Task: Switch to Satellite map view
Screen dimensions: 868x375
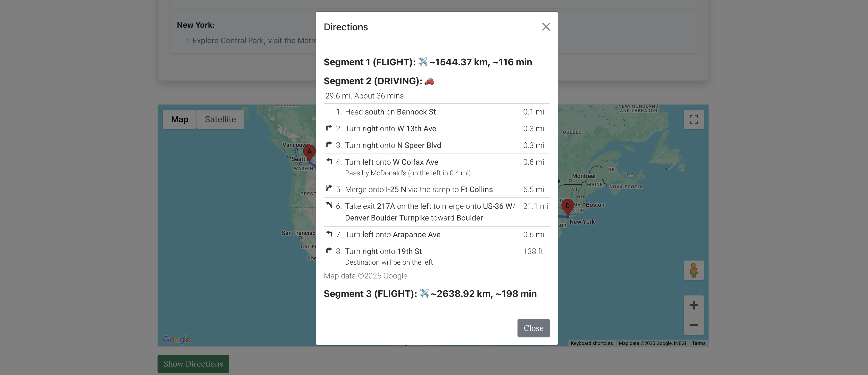Action: (x=220, y=119)
